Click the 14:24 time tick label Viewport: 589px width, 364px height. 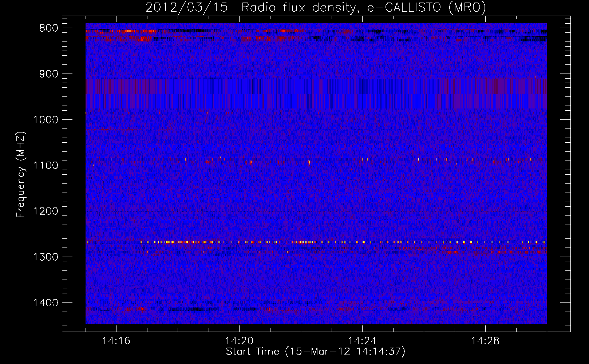tap(362, 341)
